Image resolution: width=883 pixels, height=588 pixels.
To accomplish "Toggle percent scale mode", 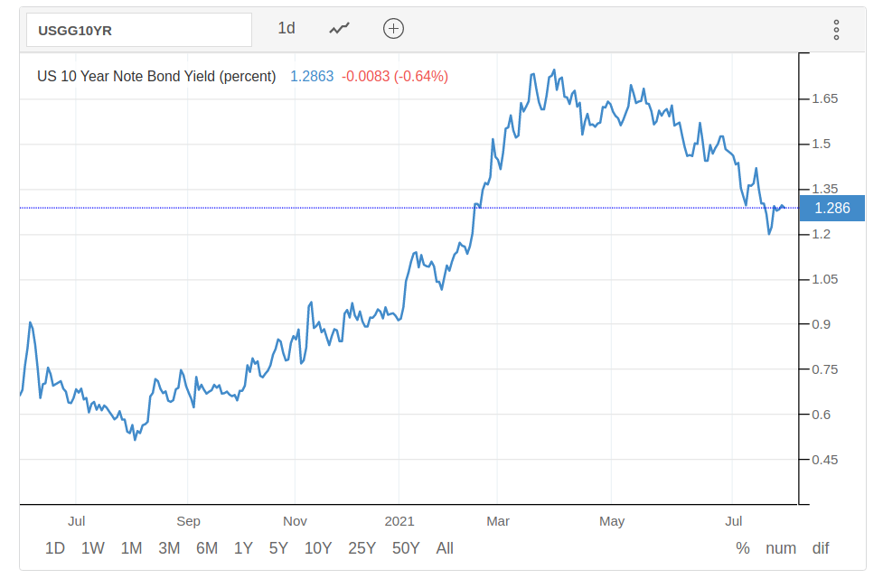I will coord(743,548).
